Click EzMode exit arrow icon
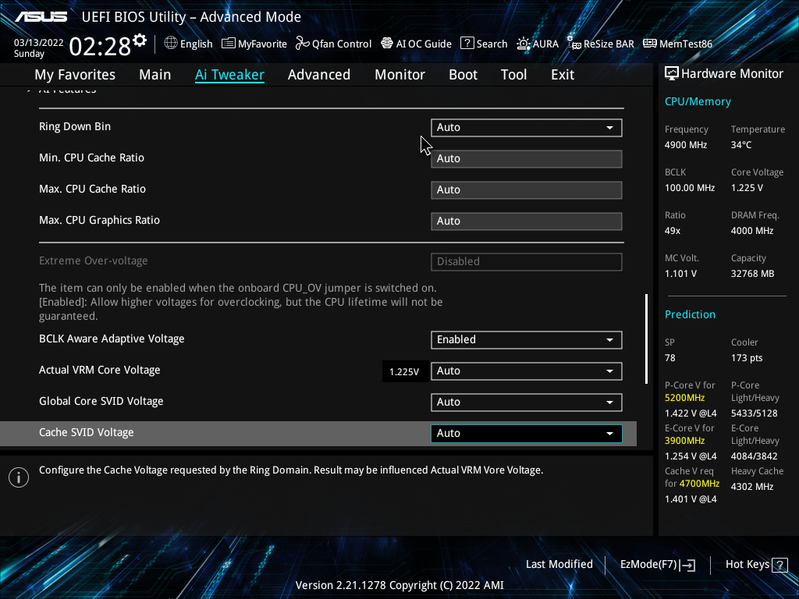Viewport: 799px width, 599px height. [687, 564]
